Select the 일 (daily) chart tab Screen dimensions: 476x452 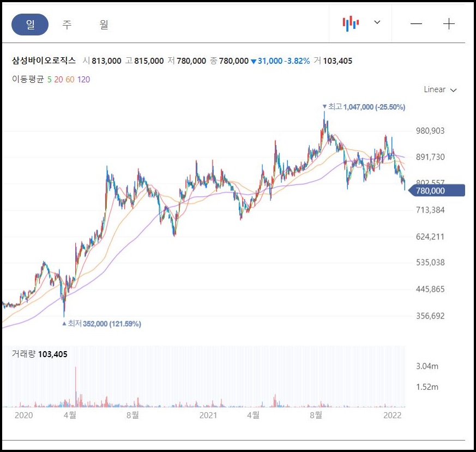click(30, 25)
